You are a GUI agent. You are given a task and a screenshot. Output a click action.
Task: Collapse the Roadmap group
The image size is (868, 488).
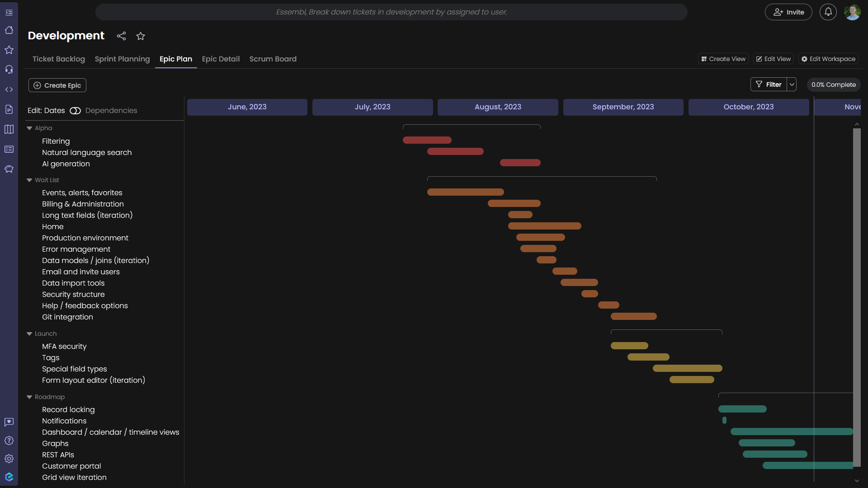(29, 397)
